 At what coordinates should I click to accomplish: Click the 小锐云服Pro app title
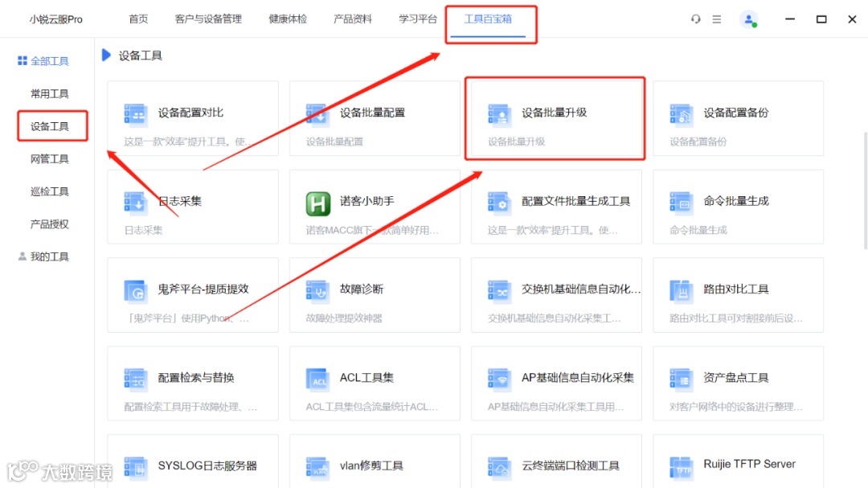(x=55, y=19)
